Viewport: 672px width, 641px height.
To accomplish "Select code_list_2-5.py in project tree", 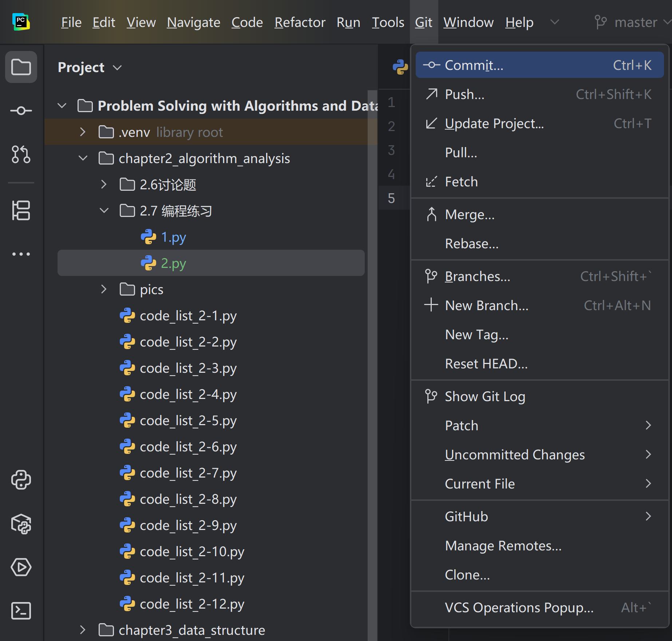I will [x=188, y=421].
